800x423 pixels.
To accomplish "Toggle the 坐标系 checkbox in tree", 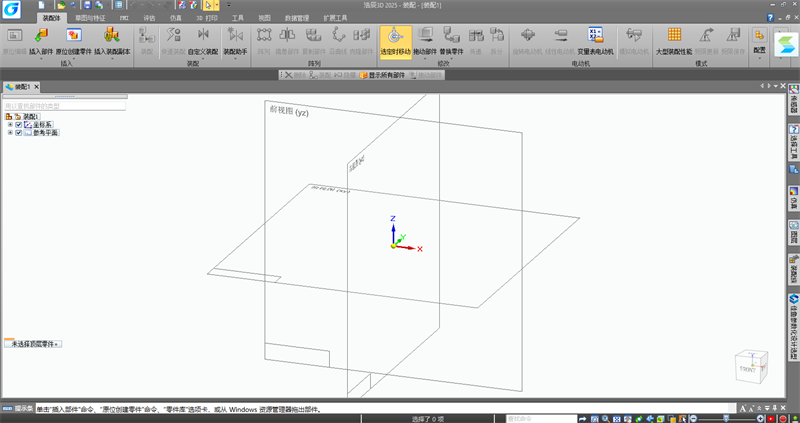I will pos(19,125).
